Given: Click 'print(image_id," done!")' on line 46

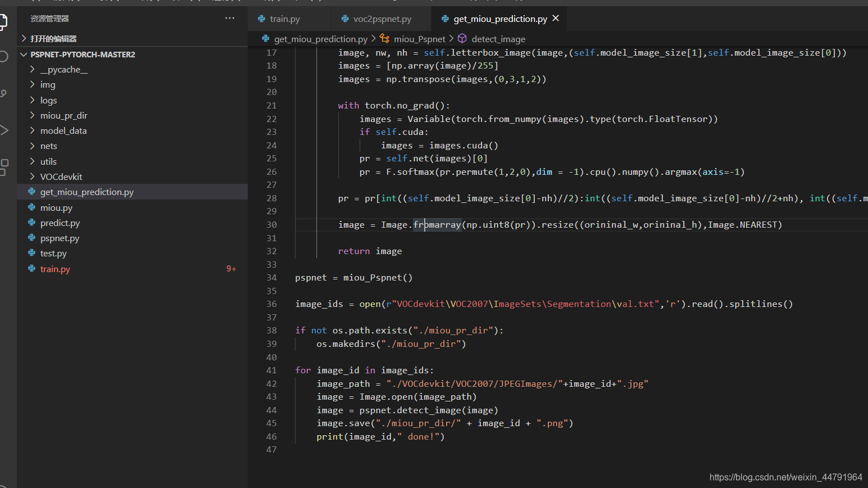Looking at the screenshot, I should click(380, 436).
